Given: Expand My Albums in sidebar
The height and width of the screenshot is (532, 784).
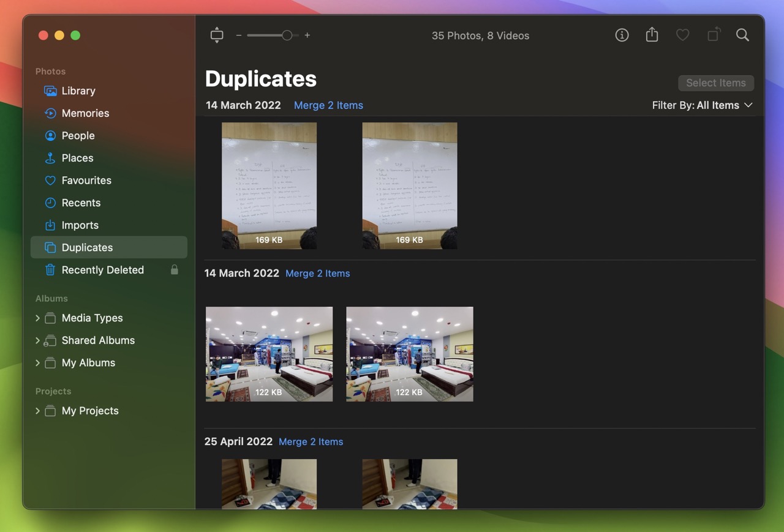Looking at the screenshot, I should click(38, 362).
